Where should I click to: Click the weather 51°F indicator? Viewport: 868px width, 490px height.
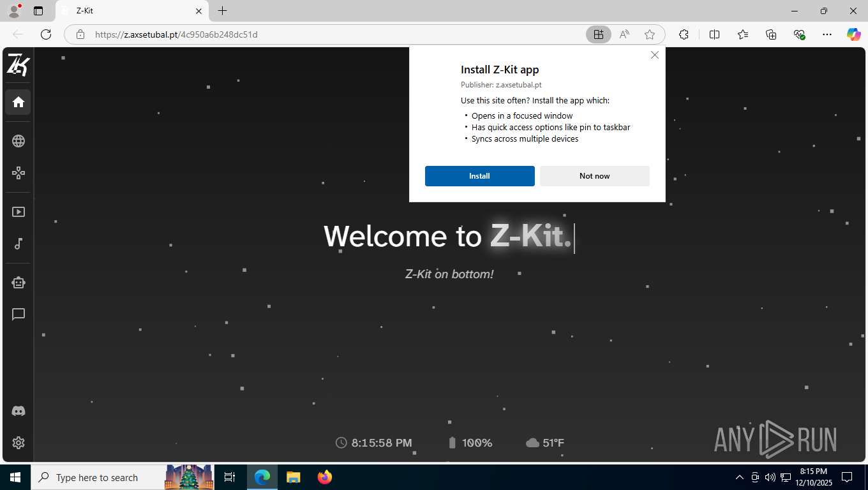click(x=545, y=443)
